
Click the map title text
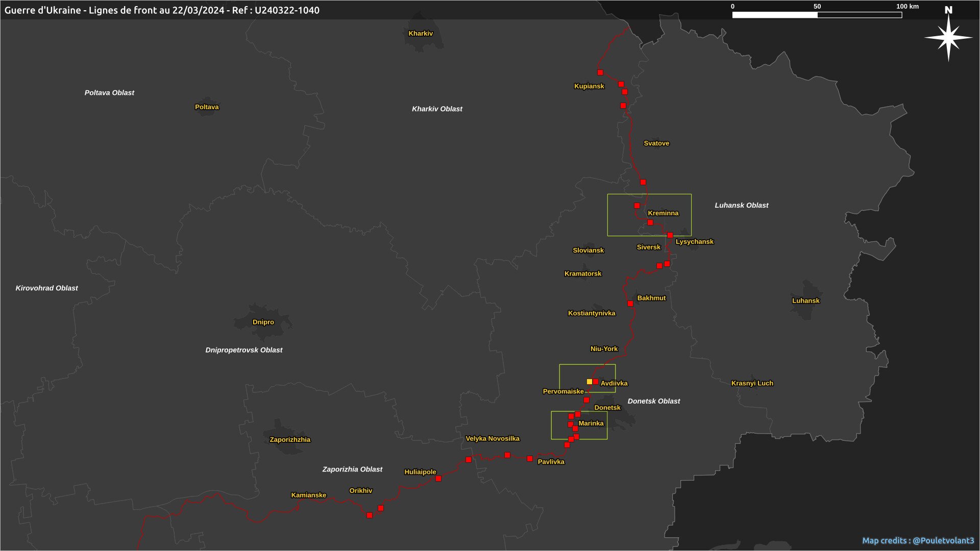tap(162, 10)
